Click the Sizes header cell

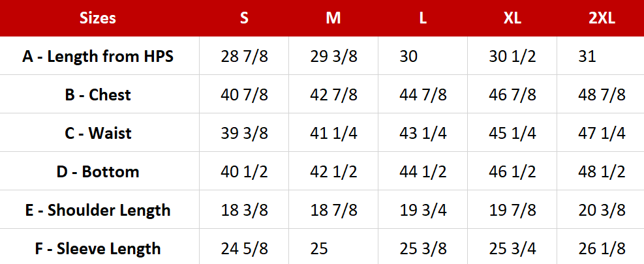[x=98, y=18]
